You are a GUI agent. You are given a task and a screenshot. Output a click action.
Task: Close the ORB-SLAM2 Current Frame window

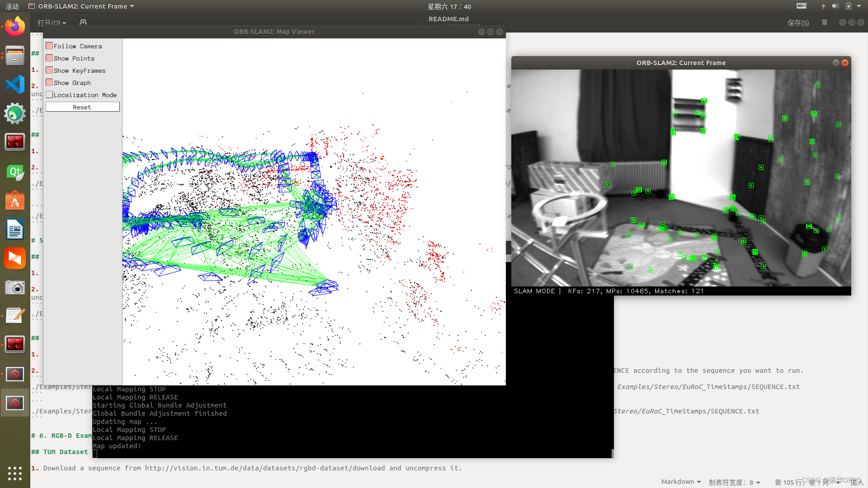pos(845,63)
